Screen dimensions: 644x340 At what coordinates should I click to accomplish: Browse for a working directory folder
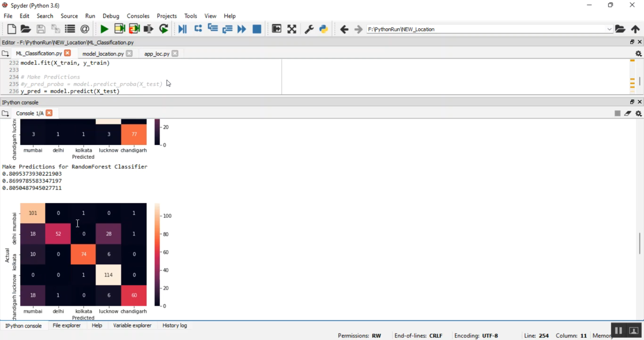point(620,29)
